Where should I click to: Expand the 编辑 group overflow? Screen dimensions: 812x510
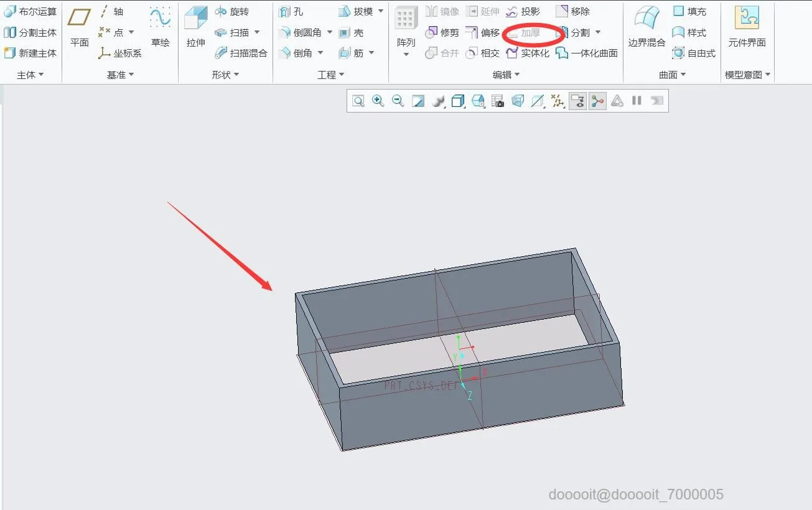coord(506,75)
